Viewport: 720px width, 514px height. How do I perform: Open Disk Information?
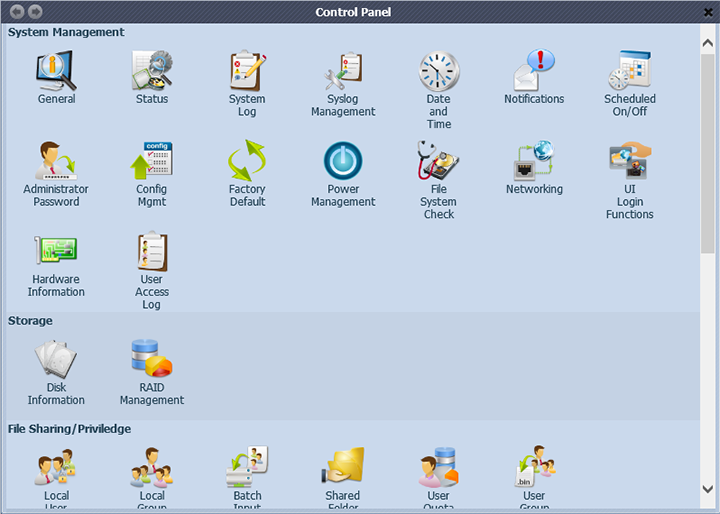click(56, 359)
